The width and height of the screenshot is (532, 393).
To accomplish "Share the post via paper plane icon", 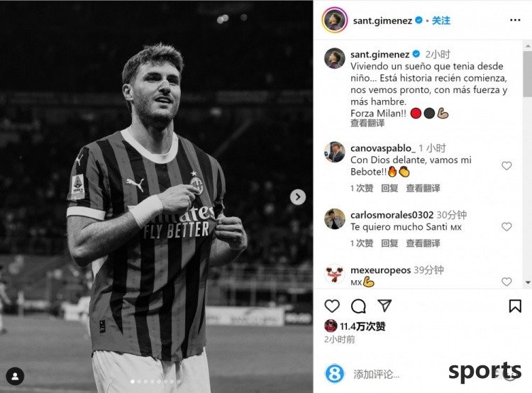I will pos(384,306).
